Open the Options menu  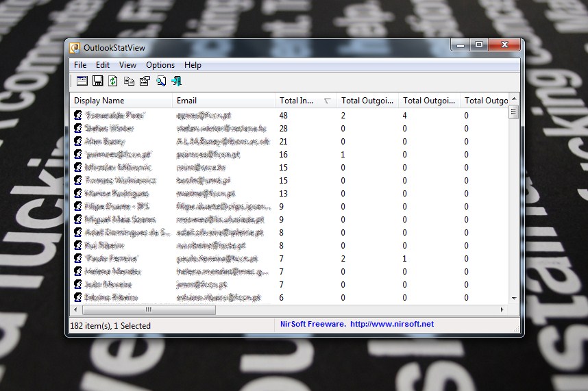point(160,65)
